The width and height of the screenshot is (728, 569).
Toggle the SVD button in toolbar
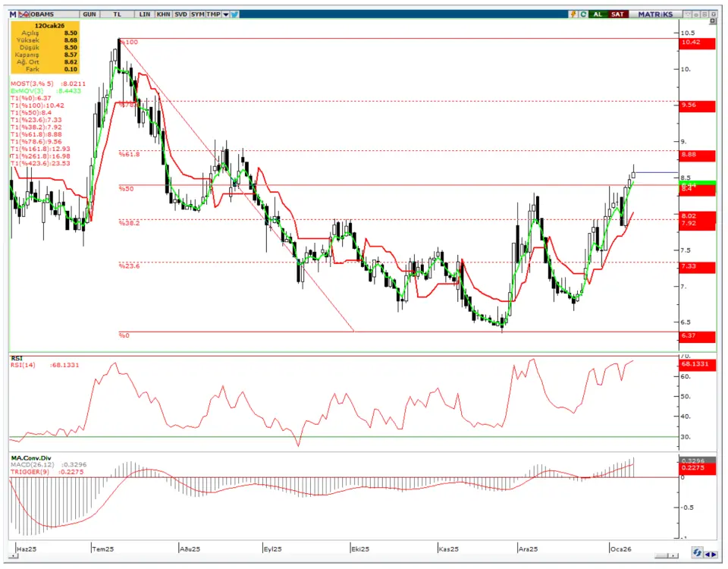(x=180, y=14)
